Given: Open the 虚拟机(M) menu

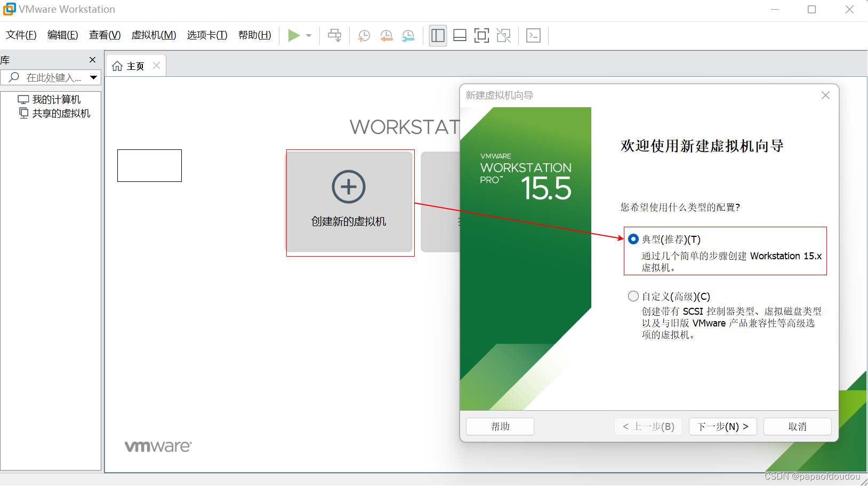Looking at the screenshot, I should (154, 35).
